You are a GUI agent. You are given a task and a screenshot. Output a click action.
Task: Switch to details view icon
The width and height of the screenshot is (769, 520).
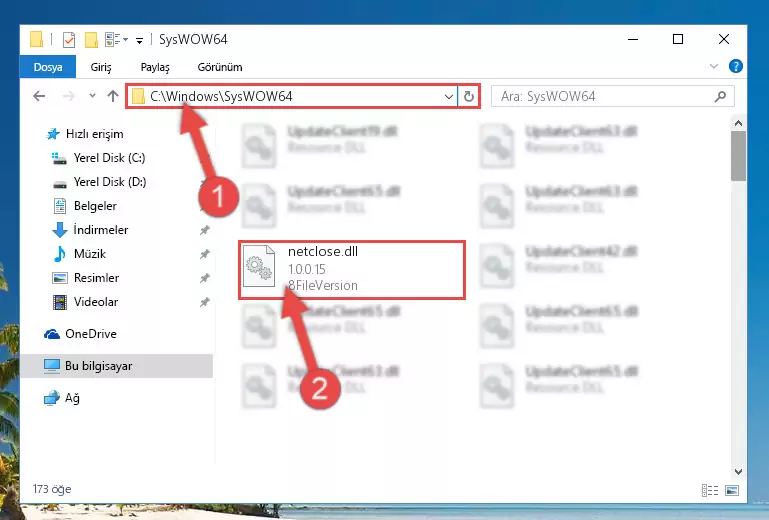[710, 490]
